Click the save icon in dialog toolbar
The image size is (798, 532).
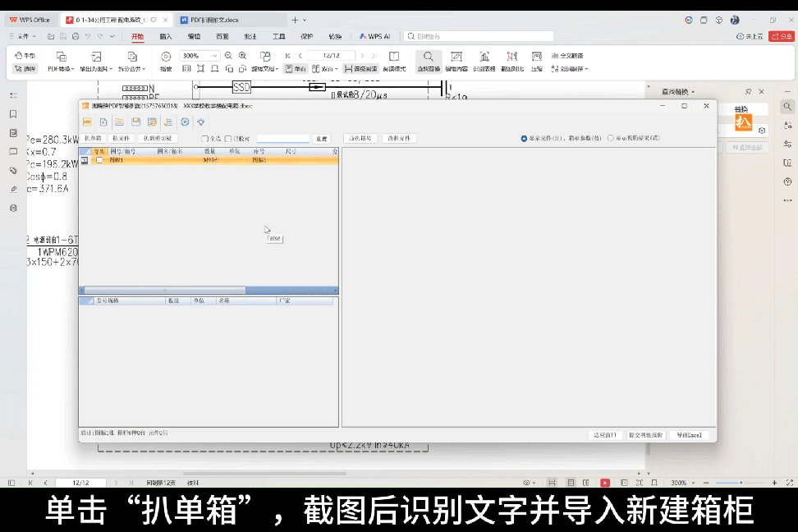[135, 122]
